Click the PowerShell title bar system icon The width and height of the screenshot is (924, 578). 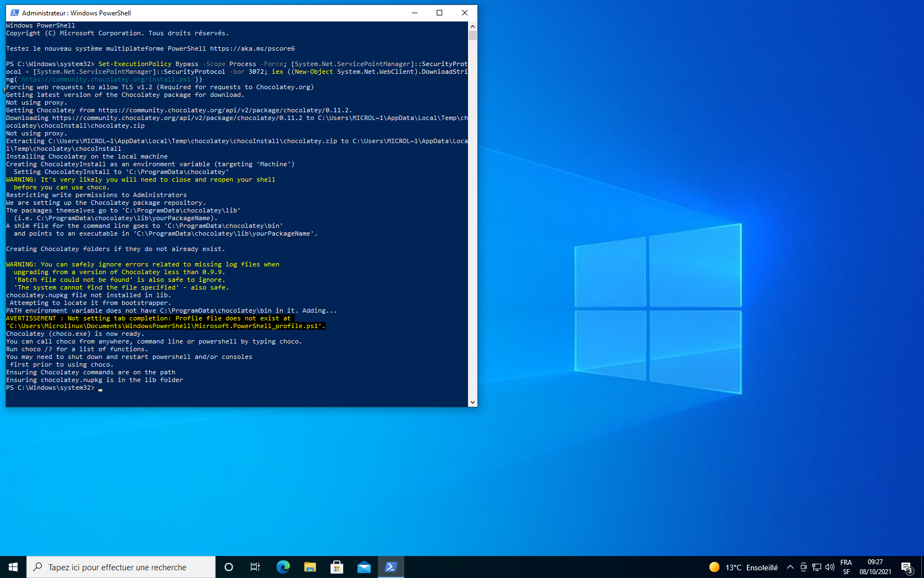15,13
